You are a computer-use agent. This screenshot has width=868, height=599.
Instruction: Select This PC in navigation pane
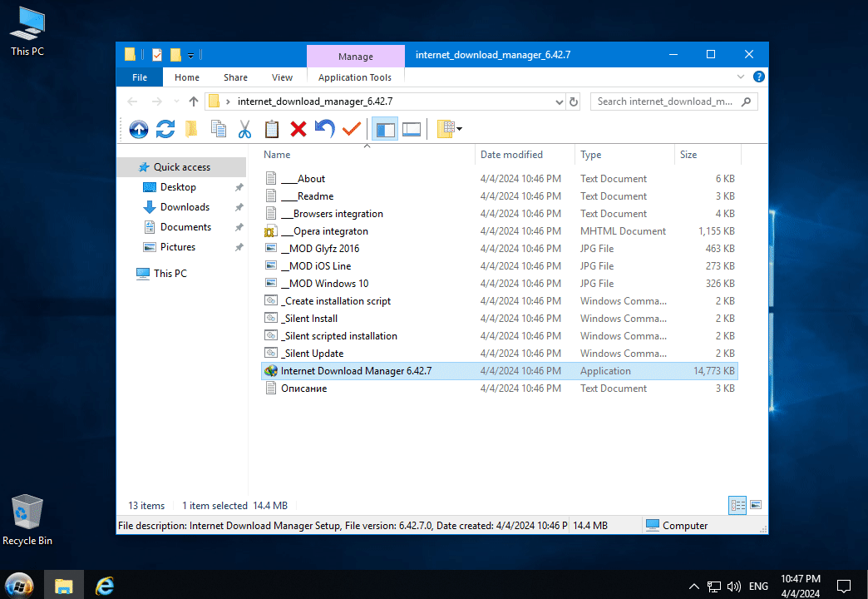click(x=170, y=273)
